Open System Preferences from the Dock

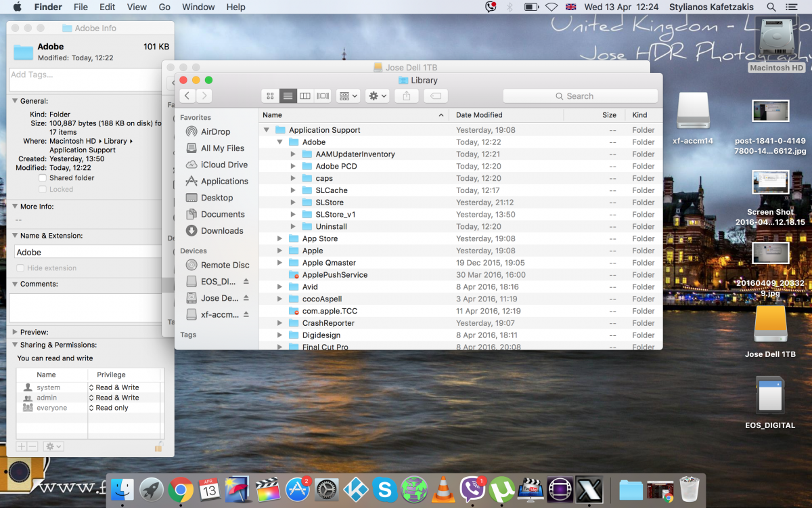pyautogui.click(x=326, y=489)
